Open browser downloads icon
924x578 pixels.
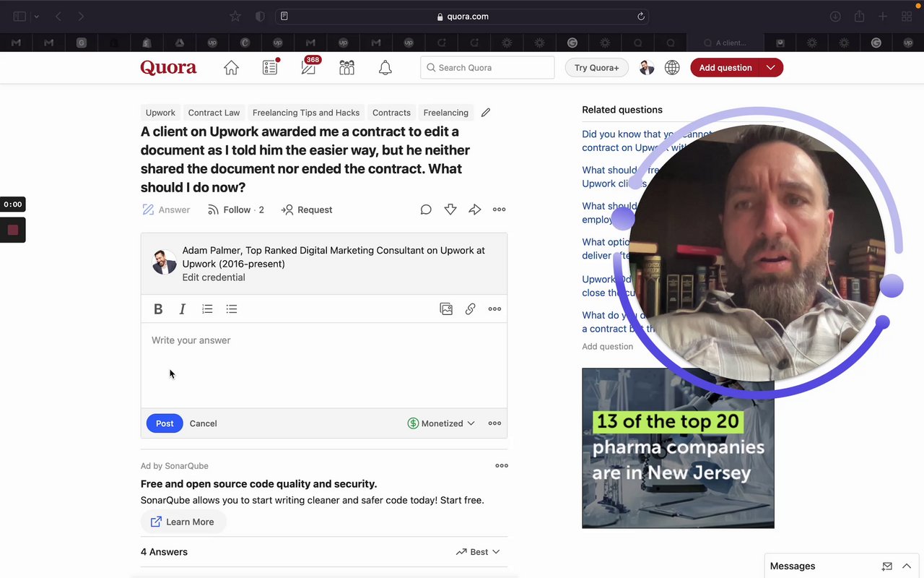(835, 17)
